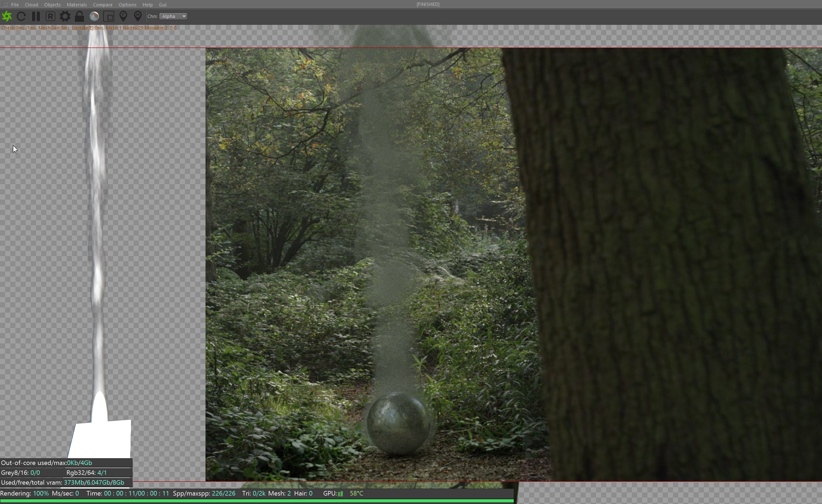Screen dimensions: 822x504
Task: Pause the render
Action: tap(36, 17)
